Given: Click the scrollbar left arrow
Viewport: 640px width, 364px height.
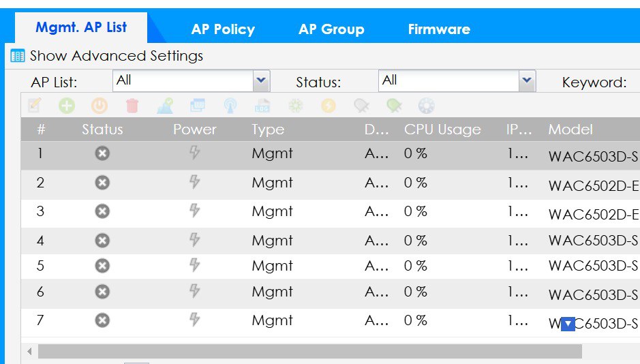Looking at the screenshot, I should [29, 351].
